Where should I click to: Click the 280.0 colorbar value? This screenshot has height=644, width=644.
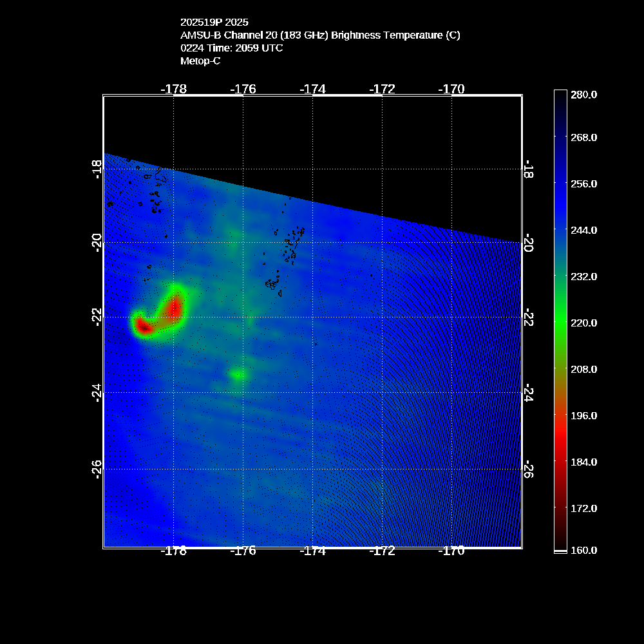tap(583, 95)
